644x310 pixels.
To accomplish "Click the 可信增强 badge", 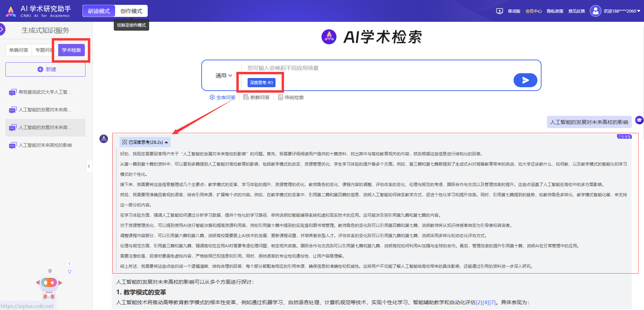I will (x=624, y=137).
